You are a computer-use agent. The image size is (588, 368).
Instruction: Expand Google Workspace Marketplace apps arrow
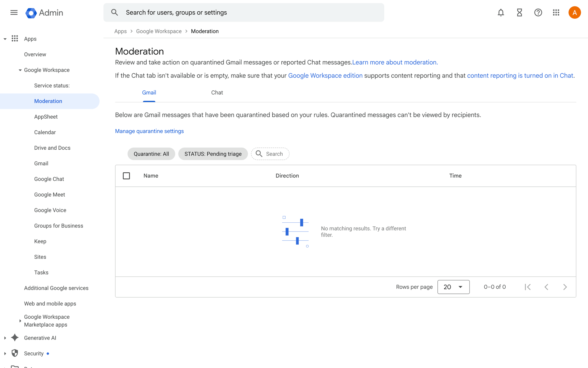(20, 321)
